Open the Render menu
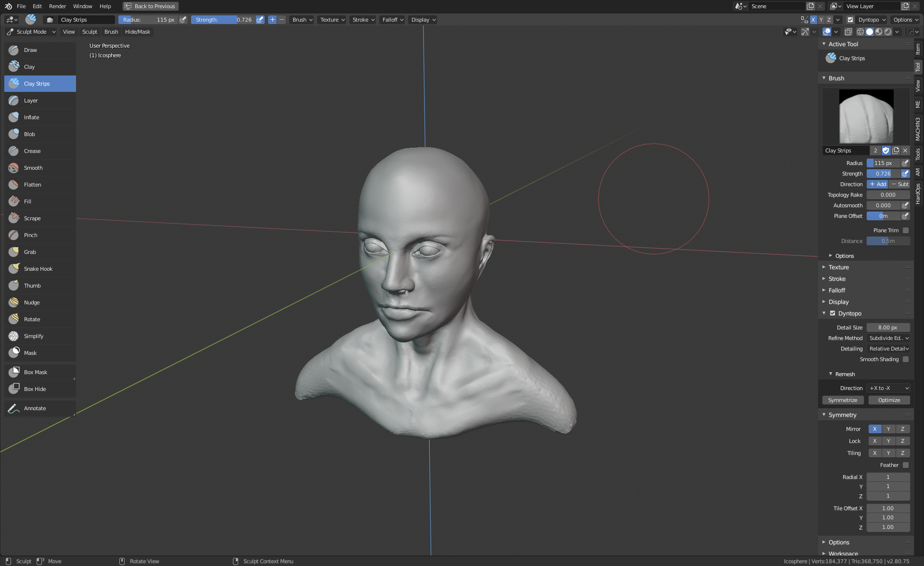 [x=57, y=6]
